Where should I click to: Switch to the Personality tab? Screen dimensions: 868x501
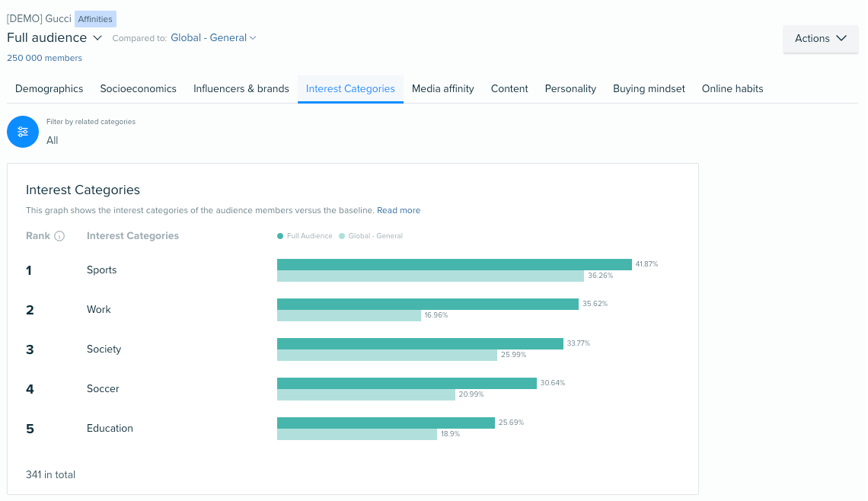pos(570,88)
